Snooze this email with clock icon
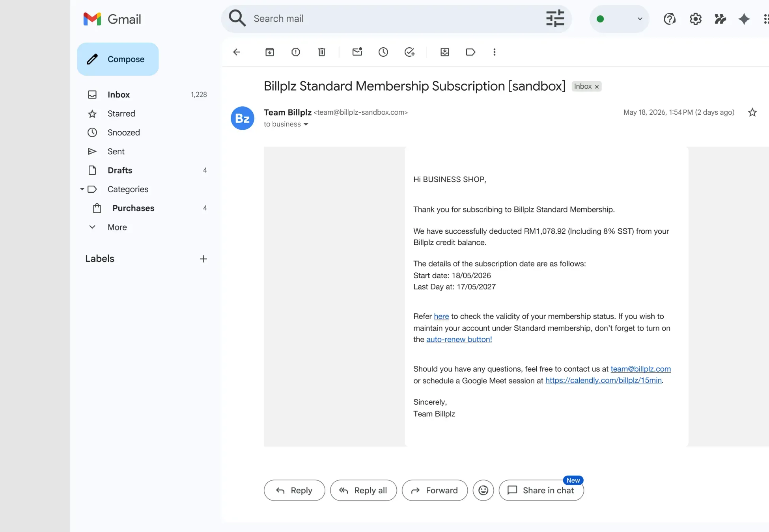The image size is (769, 532). 383,52
